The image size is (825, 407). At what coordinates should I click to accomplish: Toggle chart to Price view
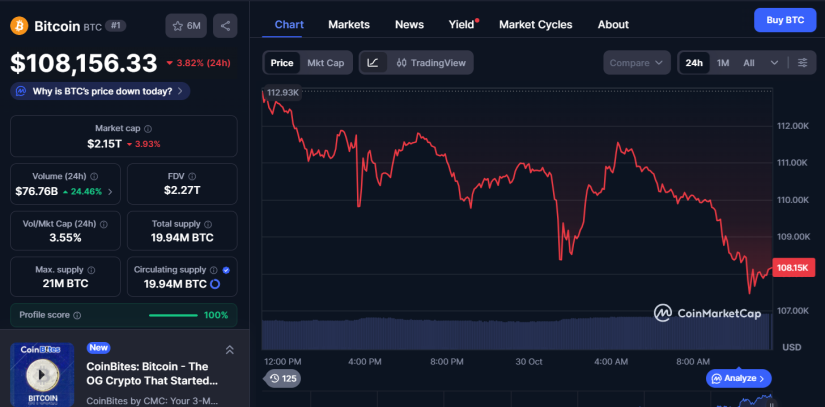pos(282,63)
